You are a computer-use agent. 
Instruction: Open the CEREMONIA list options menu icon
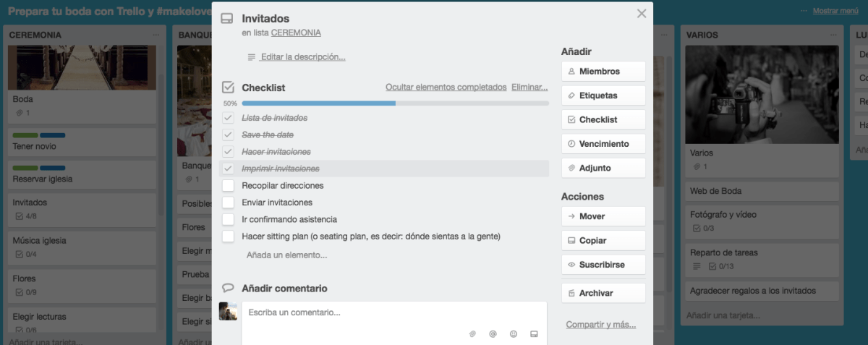(x=156, y=35)
